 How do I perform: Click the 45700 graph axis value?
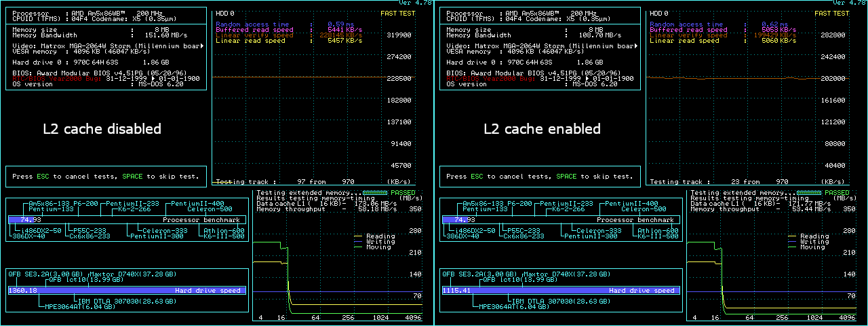click(x=401, y=166)
